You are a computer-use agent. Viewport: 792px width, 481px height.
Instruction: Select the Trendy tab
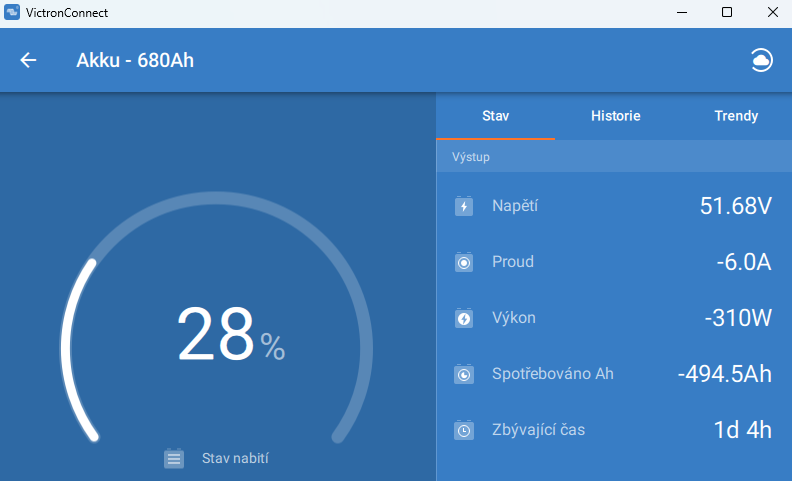pos(735,116)
